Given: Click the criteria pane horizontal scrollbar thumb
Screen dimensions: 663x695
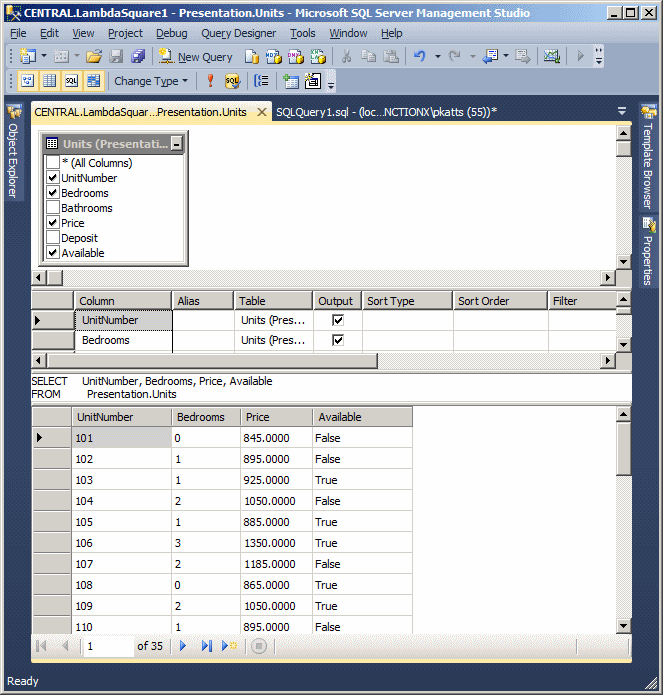Looking at the screenshot, I should coord(212,361).
